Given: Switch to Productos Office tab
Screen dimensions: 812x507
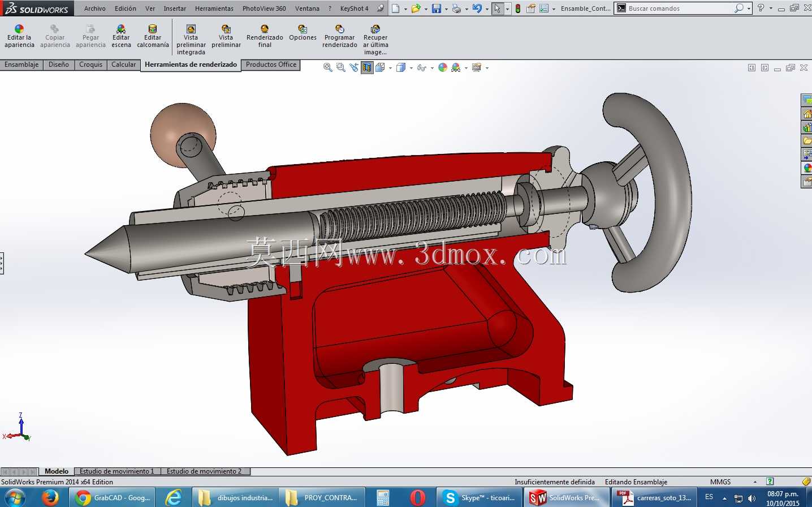Looking at the screenshot, I should click(271, 65).
